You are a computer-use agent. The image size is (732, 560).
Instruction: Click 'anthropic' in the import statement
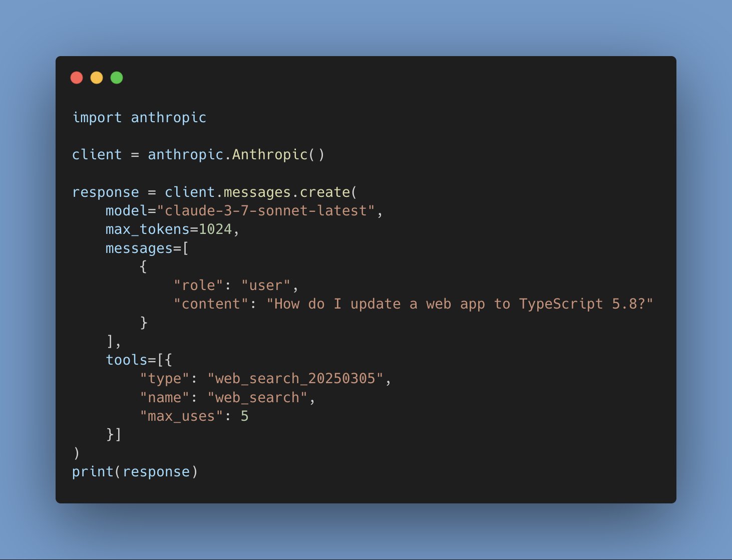[x=169, y=117]
